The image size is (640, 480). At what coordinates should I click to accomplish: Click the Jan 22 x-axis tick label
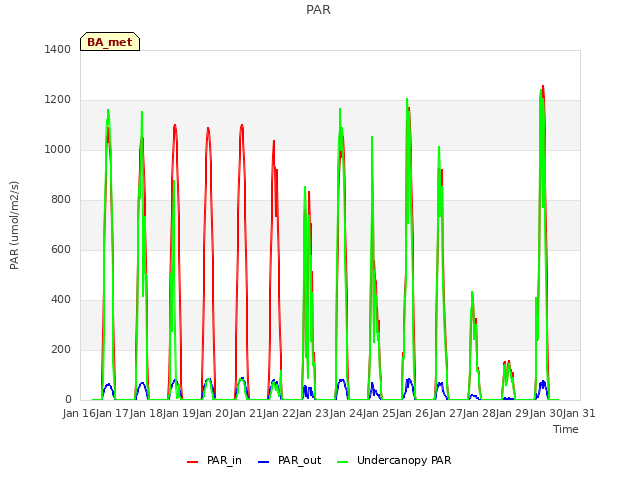pos(279,413)
